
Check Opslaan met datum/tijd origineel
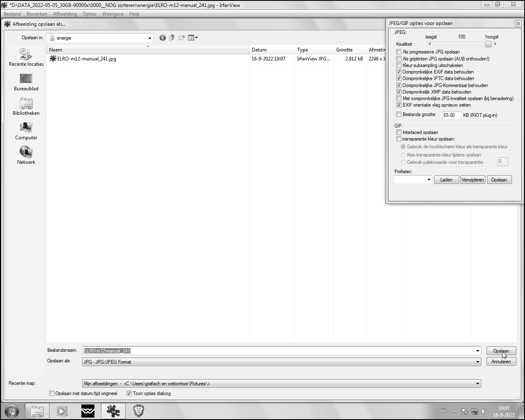[52, 393]
